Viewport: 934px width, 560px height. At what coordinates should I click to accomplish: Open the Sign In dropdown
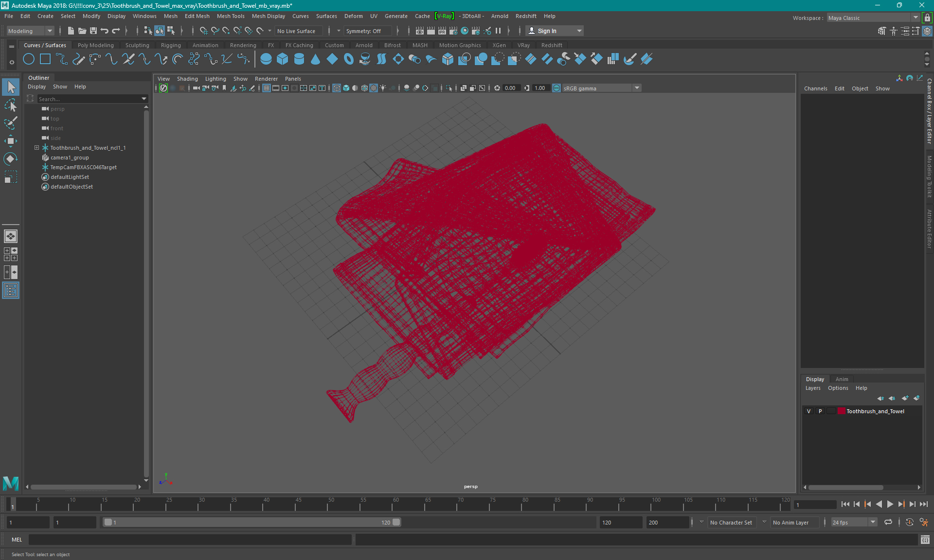pyautogui.click(x=555, y=31)
